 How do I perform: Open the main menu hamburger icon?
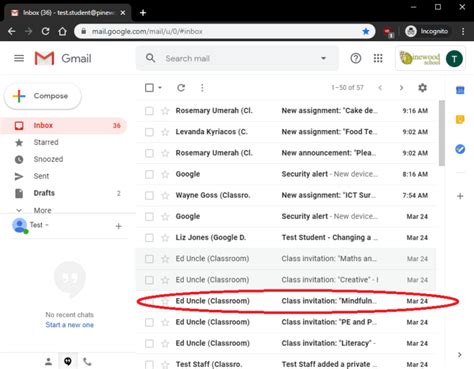[x=19, y=58]
